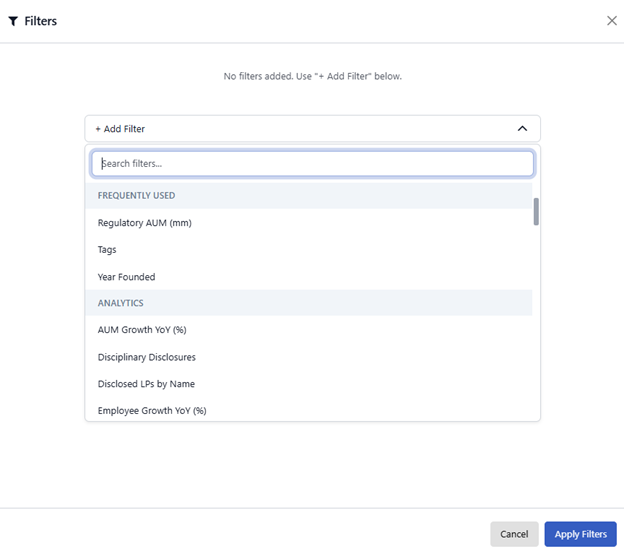The height and width of the screenshot is (554, 624).
Task: Open the + Add Filter dropdown
Action: tap(300, 129)
